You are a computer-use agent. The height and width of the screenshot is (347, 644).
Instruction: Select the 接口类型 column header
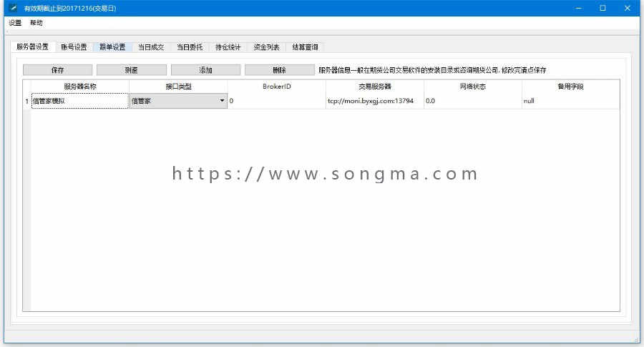point(178,87)
